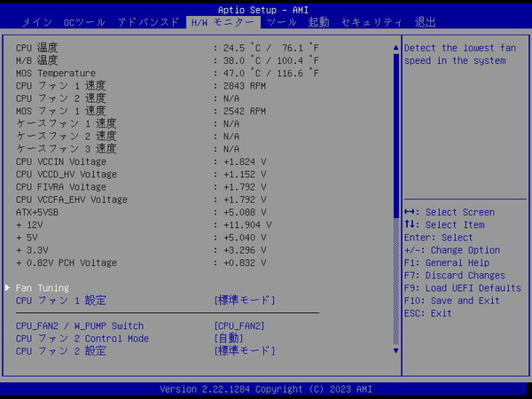Image resolution: width=532 pixels, height=399 pixels.
Task: Open the Fan Tuning submenu
Action: (42, 288)
